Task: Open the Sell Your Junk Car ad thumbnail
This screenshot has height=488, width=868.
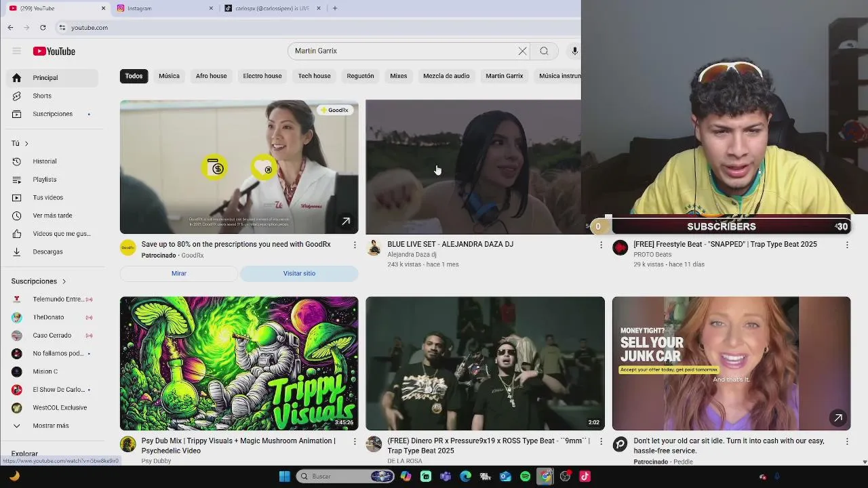Action: click(x=731, y=363)
